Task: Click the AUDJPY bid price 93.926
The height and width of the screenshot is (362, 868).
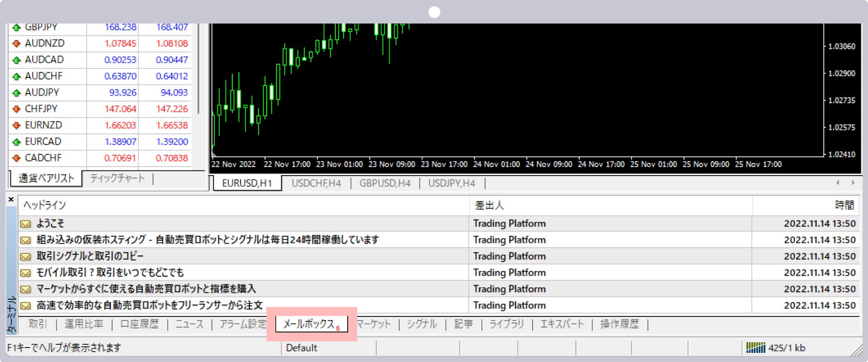Action: [x=123, y=93]
